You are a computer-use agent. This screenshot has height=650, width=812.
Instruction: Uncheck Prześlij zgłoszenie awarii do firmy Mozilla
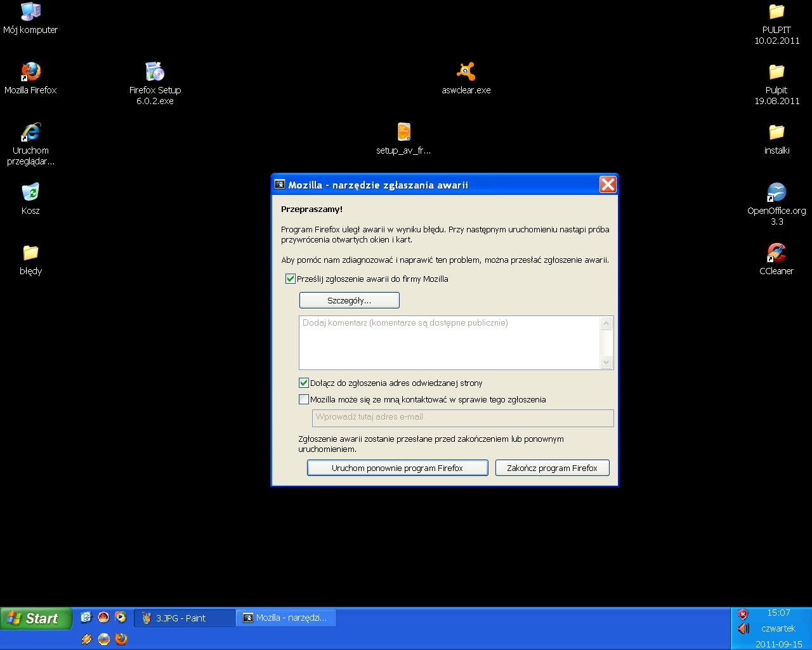(291, 279)
